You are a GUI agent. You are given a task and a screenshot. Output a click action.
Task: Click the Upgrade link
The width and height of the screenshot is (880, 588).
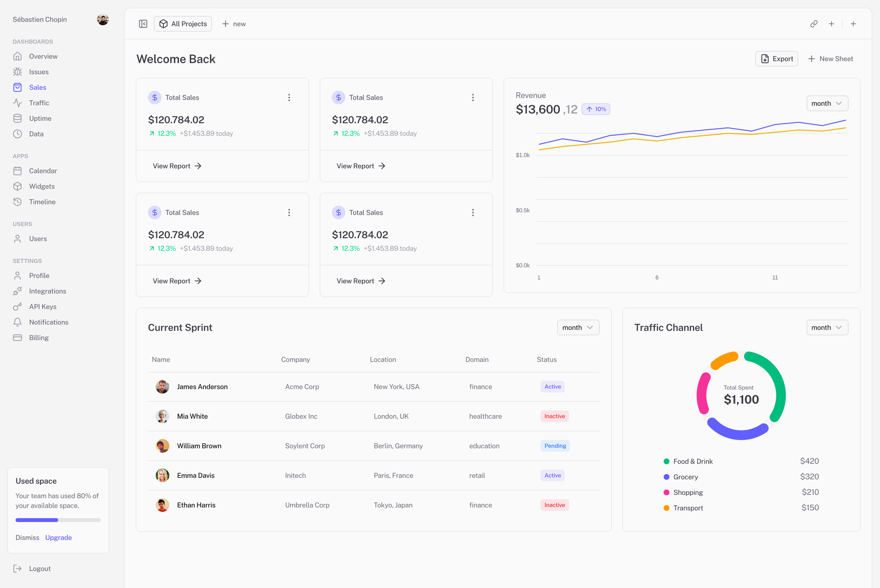tap(58, 538)
